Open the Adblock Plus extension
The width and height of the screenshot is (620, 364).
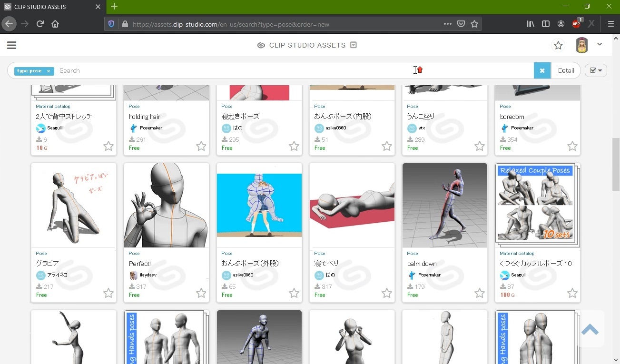[577, 24]
